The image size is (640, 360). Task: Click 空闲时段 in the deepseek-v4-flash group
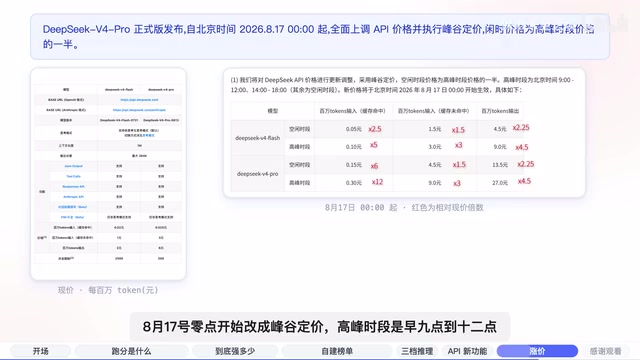point(299,129)
